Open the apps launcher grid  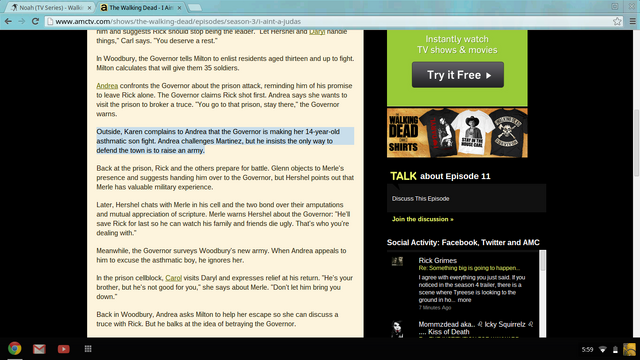click(88, 349)
